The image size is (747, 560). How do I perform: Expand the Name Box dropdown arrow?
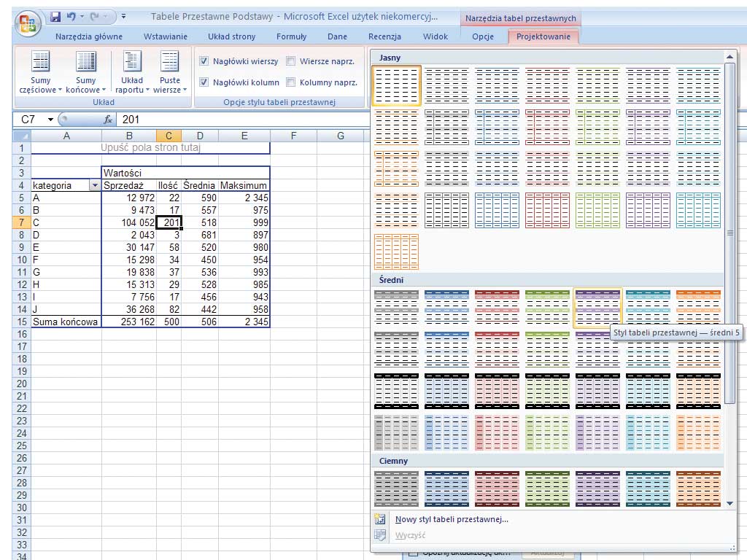pos(50,120)
